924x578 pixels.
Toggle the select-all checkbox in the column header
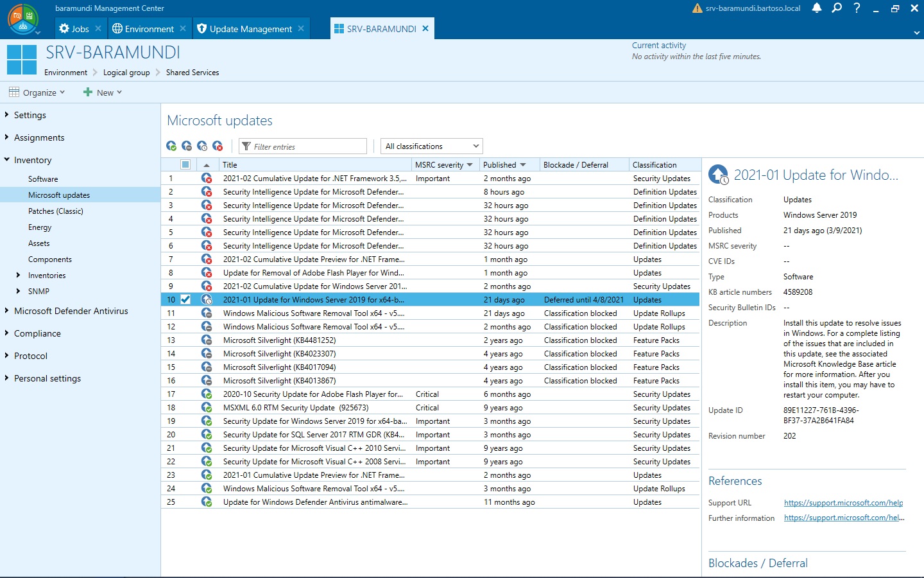pyautogui.click(x=185, y=164)
